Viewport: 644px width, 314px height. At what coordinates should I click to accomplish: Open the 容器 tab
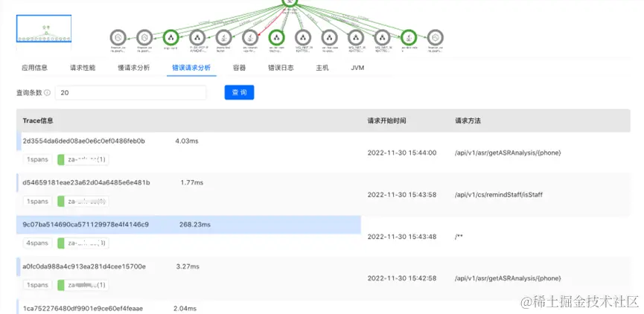[239, 68]
